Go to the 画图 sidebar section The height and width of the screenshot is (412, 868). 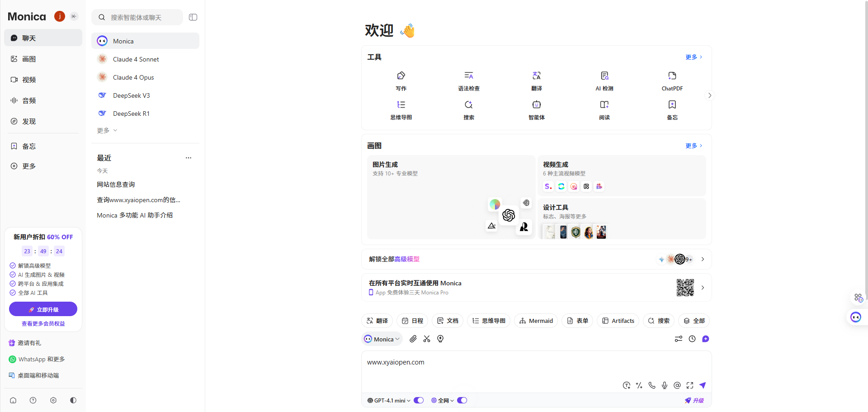(43, 59)
